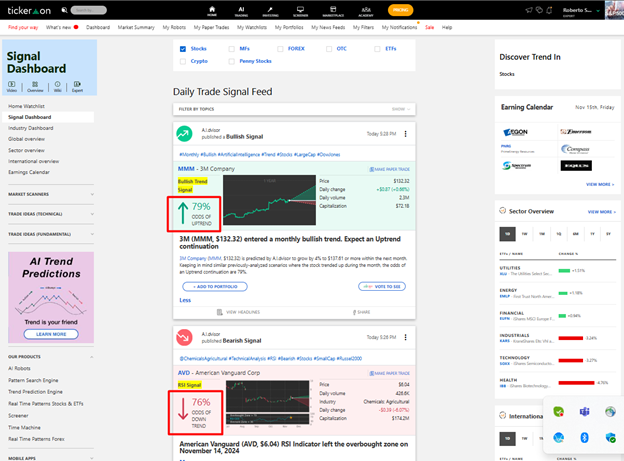Open the Investing icon in top bar
This screenshot has width=624, height=461.
(270, 11)
